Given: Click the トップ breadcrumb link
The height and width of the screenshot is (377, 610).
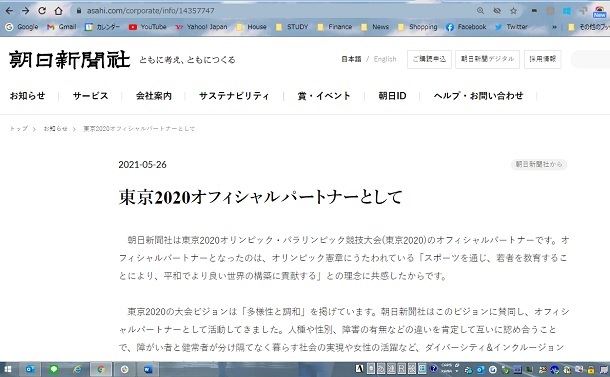Looking at the screenshot, I should tap(19, 128).
